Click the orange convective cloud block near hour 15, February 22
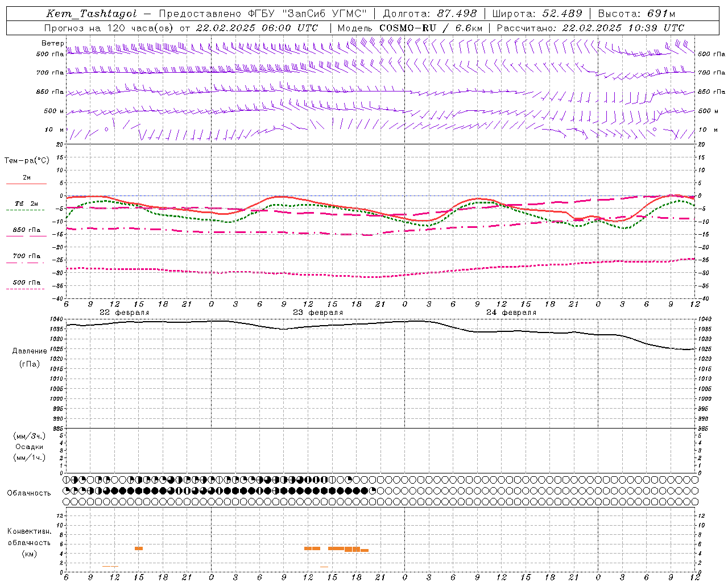This screenshot has width=728, height=582. 139,548
